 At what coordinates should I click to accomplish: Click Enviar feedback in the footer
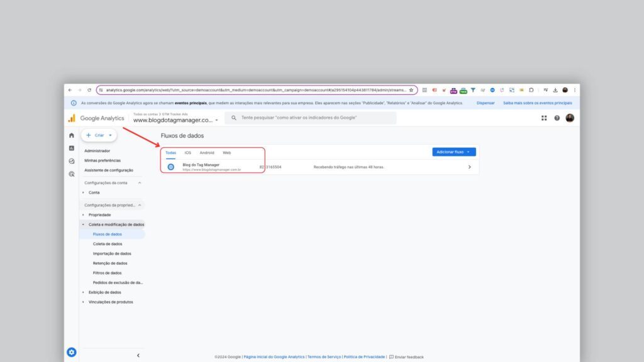pyautogui.click(x=406, y=357)
